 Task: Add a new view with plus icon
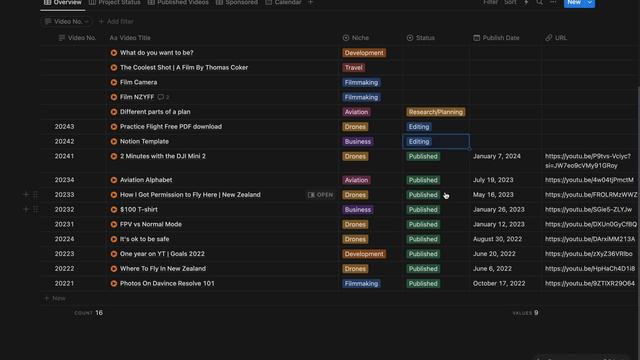coord(310,2)
